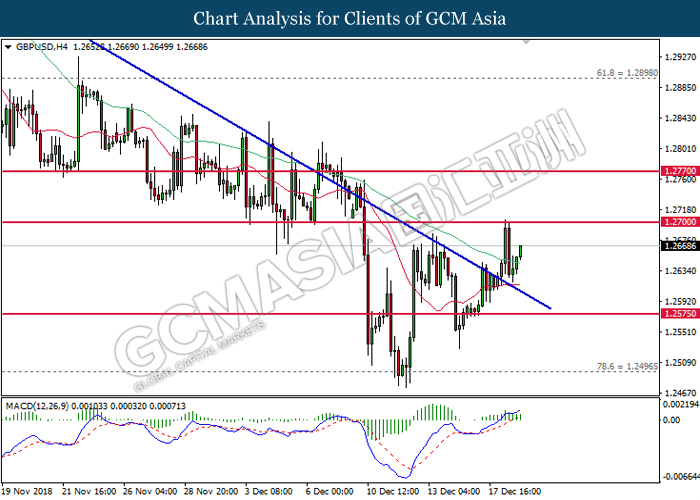The height and width of the screenshot is (500, 700).
Task: Click the red 1.25750 price level tag
Action: tap(680, 314)
